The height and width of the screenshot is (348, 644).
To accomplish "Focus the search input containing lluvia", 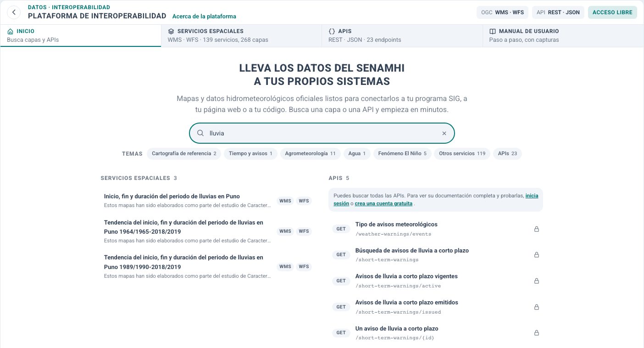I will coord(322,133).
